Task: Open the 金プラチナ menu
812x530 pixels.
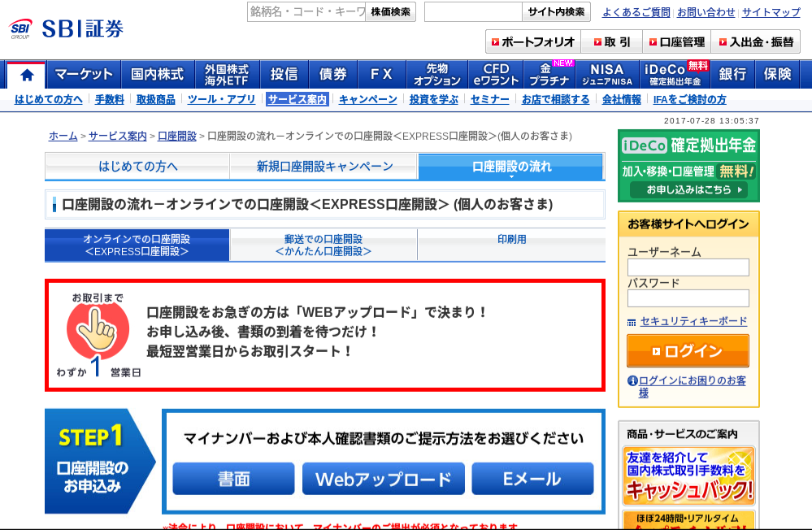Action: point(549,75)
